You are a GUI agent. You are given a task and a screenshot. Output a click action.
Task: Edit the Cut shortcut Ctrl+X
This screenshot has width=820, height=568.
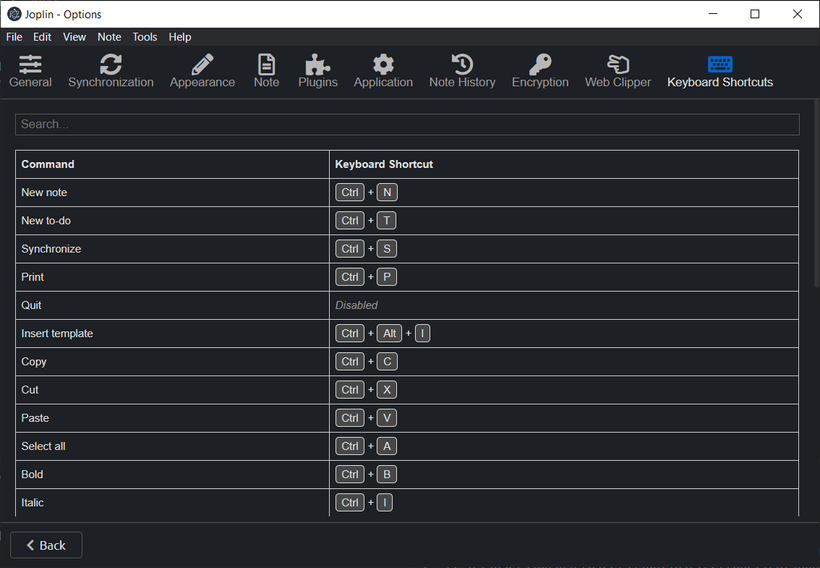click(366, 390)
